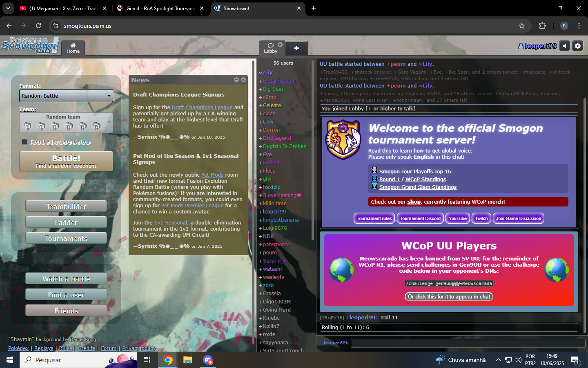Open Windows Start menu
This screenshot has height=368, width=588.
click(x=10, y=360)
